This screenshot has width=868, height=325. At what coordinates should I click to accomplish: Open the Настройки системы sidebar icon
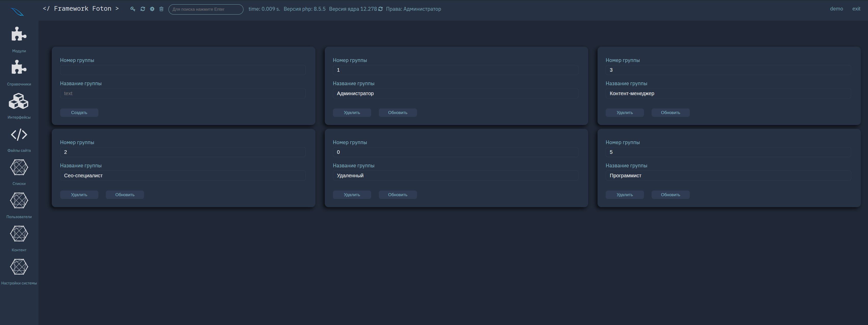pos(19,267)
